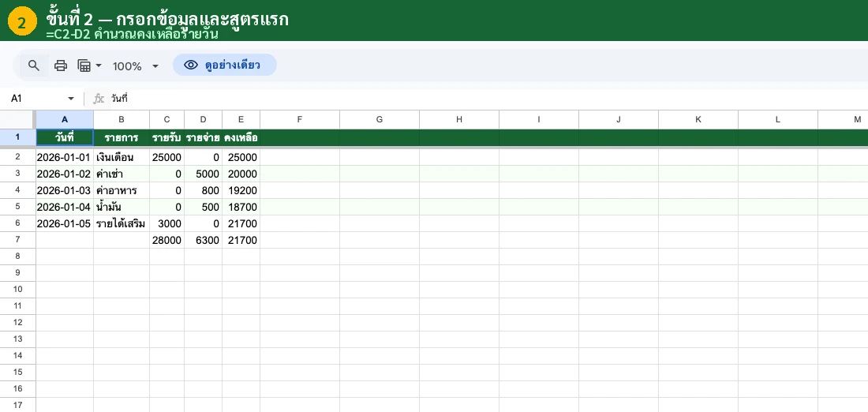This screenshot has height=412, width=868.
Task: Click total income cell 28000
Action: (166, 240)
